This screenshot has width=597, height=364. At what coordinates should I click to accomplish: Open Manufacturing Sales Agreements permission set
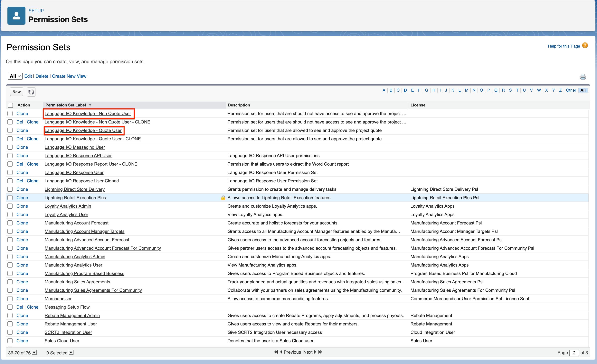77,282
